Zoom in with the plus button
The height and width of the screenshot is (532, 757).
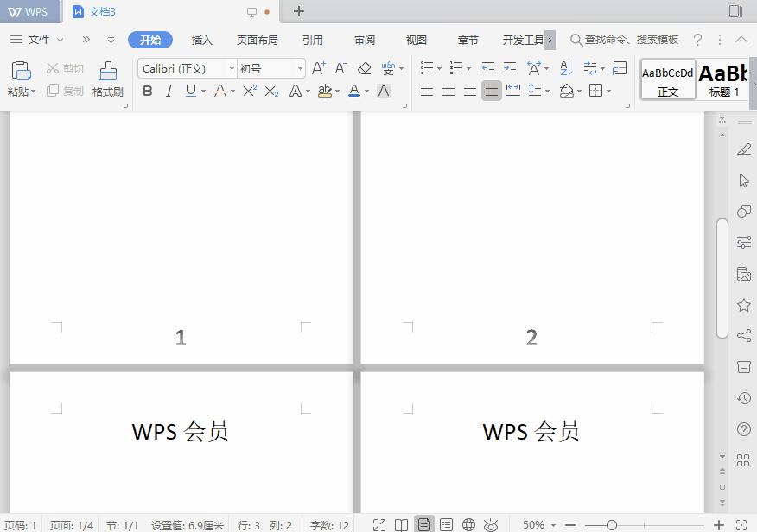tap(719, 525)
